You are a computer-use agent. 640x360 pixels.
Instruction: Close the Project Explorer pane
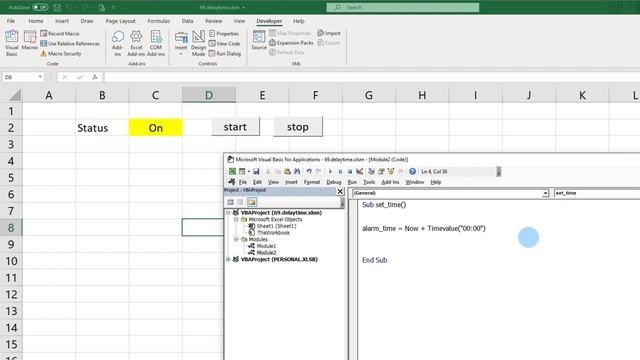[x=340, y=191]
